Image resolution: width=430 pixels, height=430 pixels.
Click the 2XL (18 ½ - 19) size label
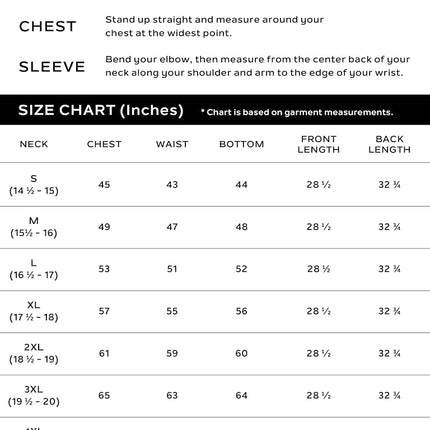pos(34,353)
